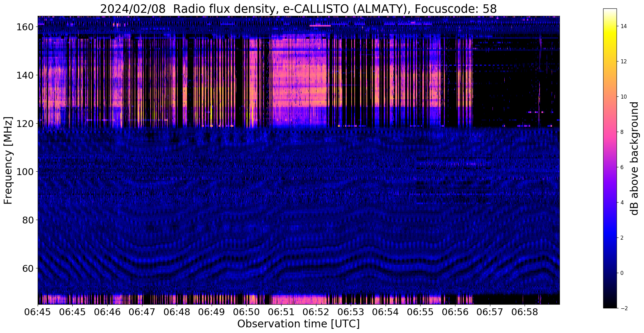Click the 06:49 time tick label

coord(212,311)
